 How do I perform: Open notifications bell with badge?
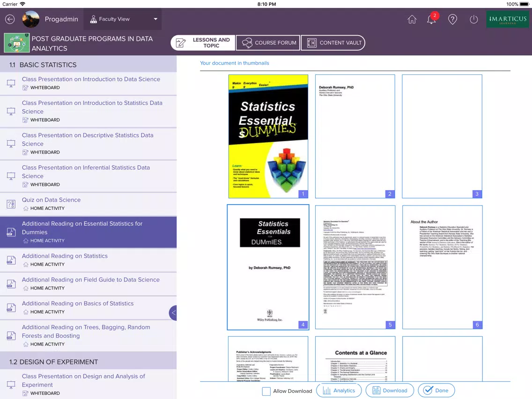(432, 19)
